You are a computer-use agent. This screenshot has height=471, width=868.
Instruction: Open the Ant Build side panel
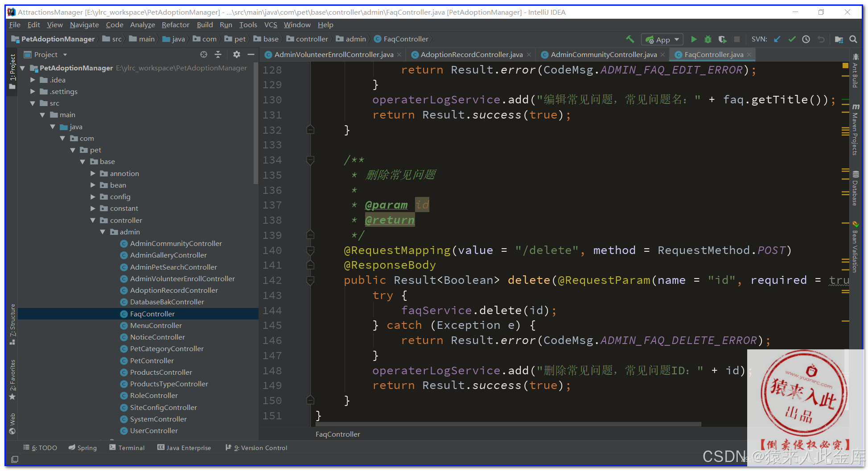[x=855, y=70]
